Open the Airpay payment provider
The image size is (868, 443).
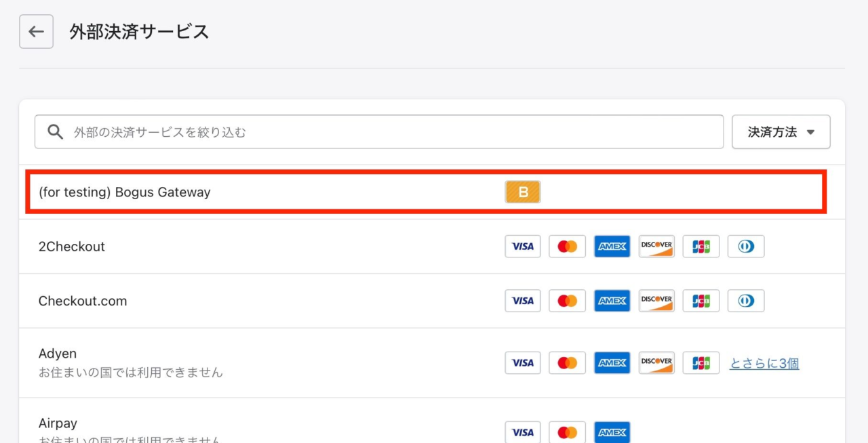coord(432,421)
